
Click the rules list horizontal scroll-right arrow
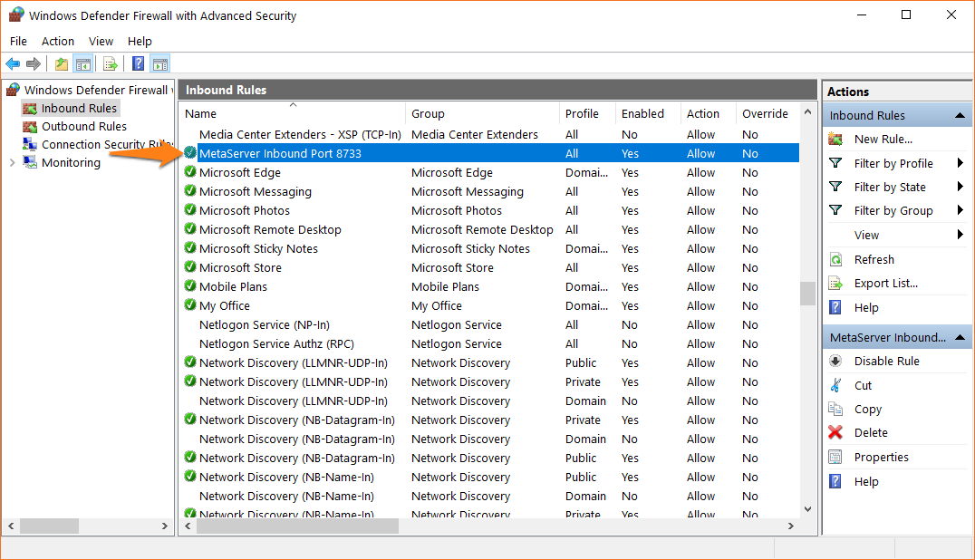coord(791,526)
